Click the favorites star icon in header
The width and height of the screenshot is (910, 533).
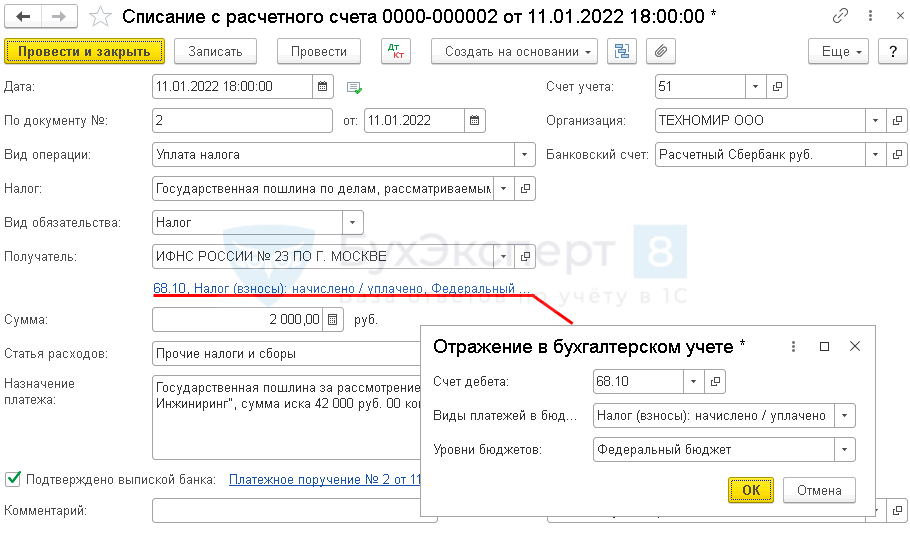[x=100, y=17]
